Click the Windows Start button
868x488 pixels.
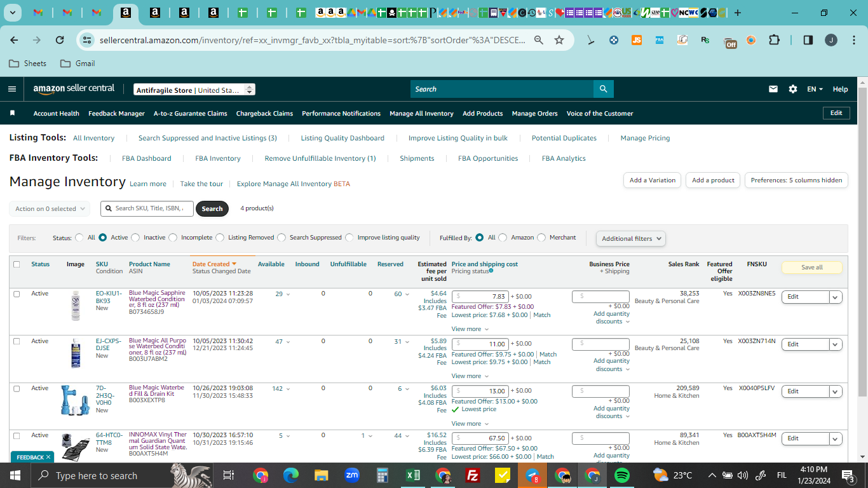[15, 475]
